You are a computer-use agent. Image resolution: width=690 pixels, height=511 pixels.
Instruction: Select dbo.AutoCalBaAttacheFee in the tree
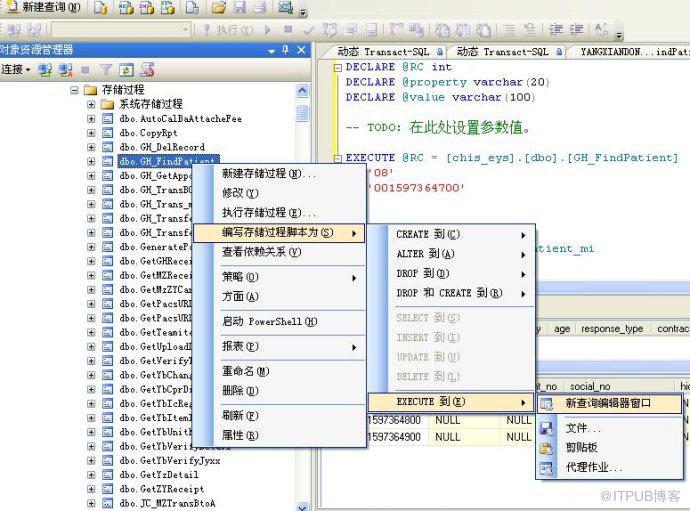pos(180,119)
